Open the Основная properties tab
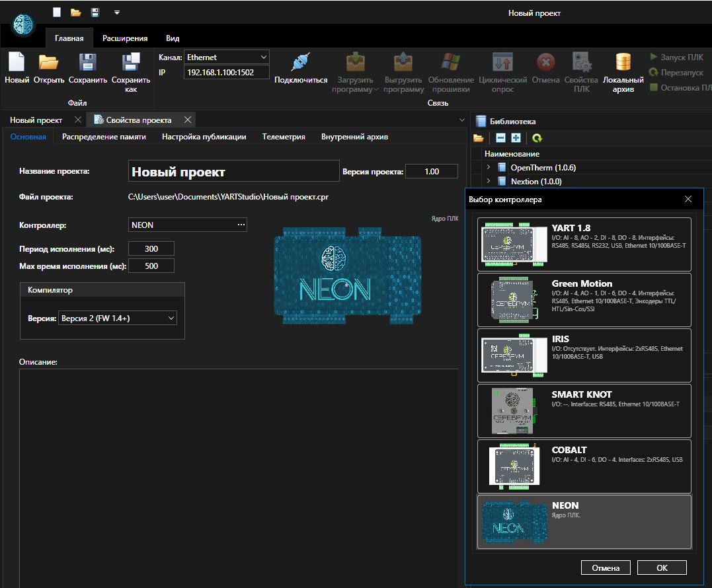The height and width of the screenshot is (588, 712). click(28, 137)
